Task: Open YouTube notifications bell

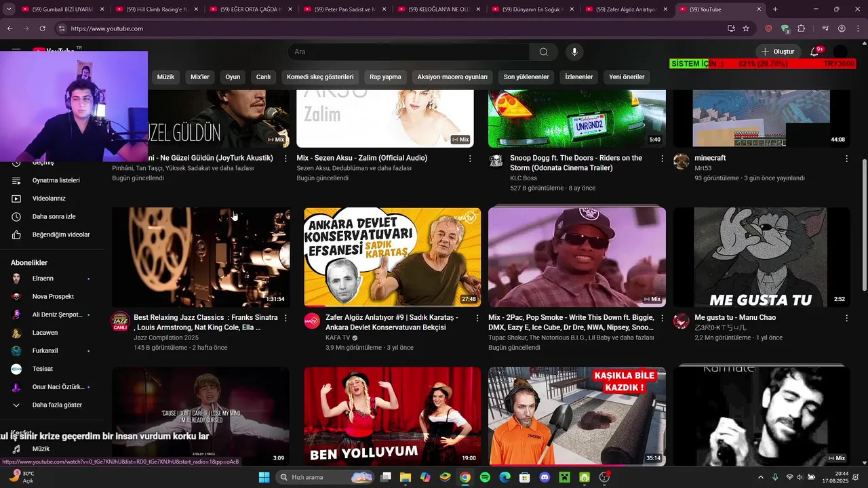Action: [815, 52]
